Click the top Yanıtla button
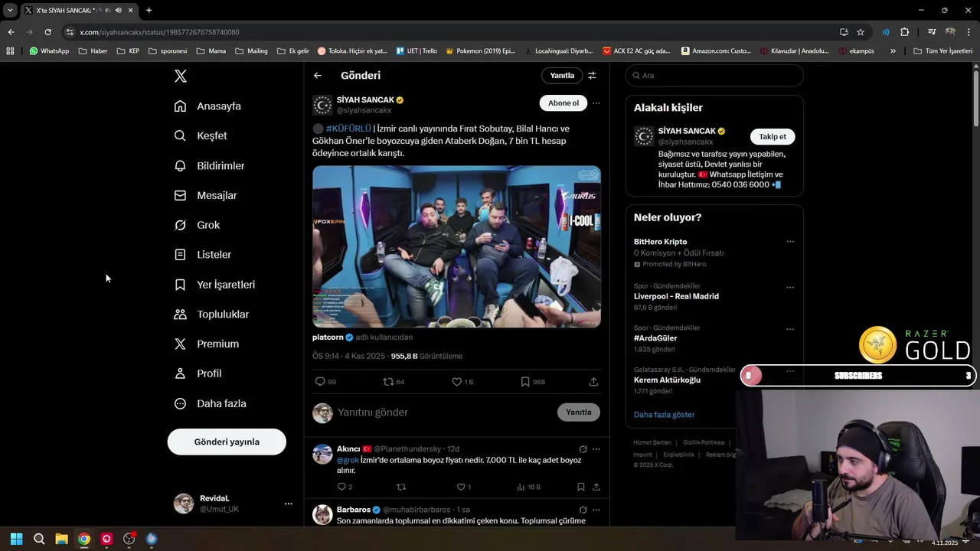 coord(562,76)
